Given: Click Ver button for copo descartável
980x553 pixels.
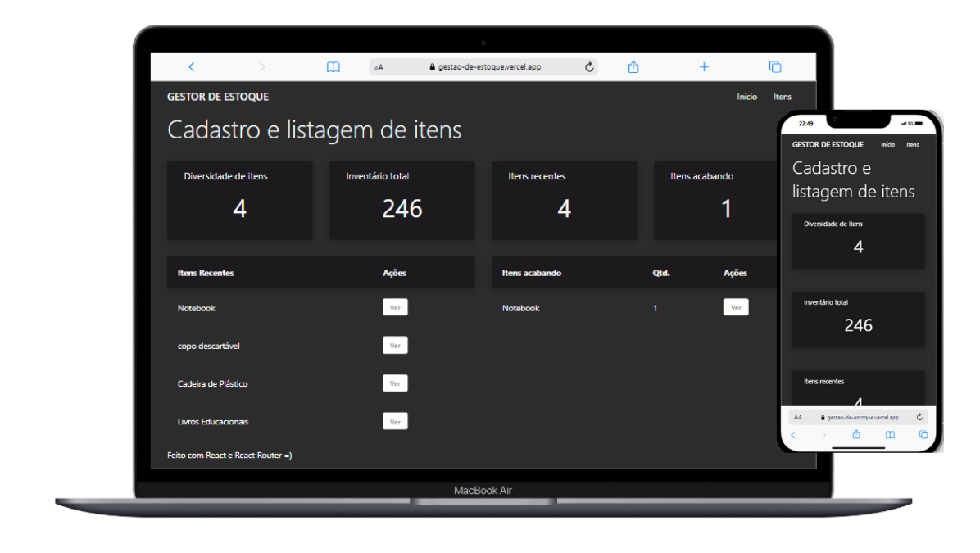Looking at the screenshot, I should coord(395,346).
